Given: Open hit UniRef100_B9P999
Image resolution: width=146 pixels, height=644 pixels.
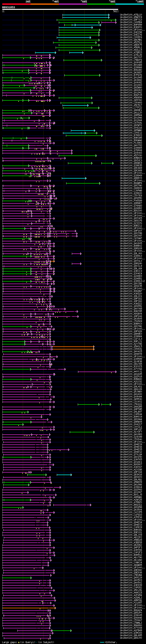Looking at the screenshot, I should [x=131, y=25].
